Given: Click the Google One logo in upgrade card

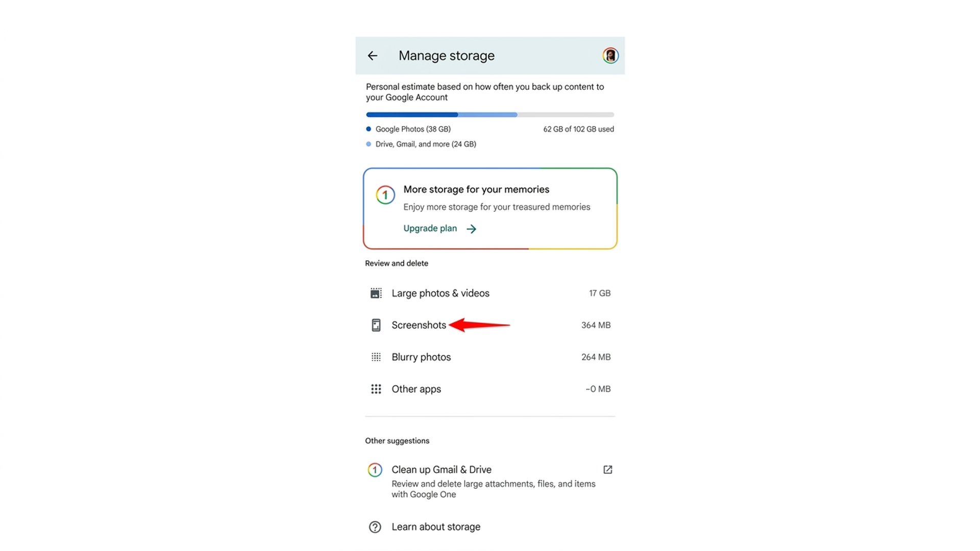Looking at the screenshot, I should tap(385, 195).
